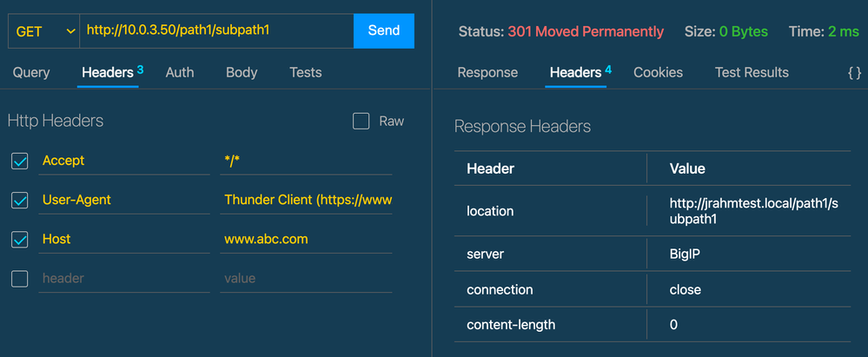The image size is (868, 357).
Task: Disable the User-Agent header checkbox
Action: point(20,200)
